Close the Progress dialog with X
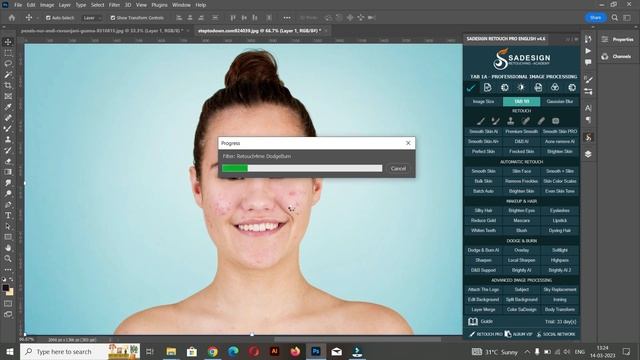Viewport: 640px width, 360px height. click(x=408, y=143)
